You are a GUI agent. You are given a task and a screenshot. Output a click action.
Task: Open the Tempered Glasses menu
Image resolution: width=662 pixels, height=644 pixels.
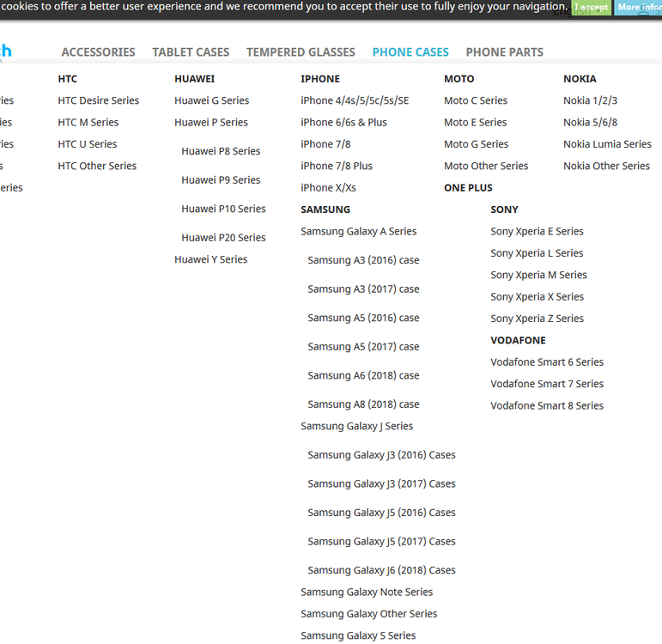[x=301, y=52]
